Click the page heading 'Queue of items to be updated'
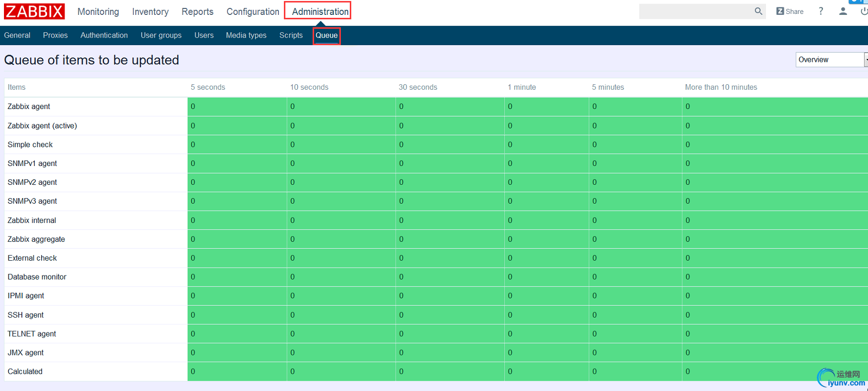868x391 pixels. [92, 60]
